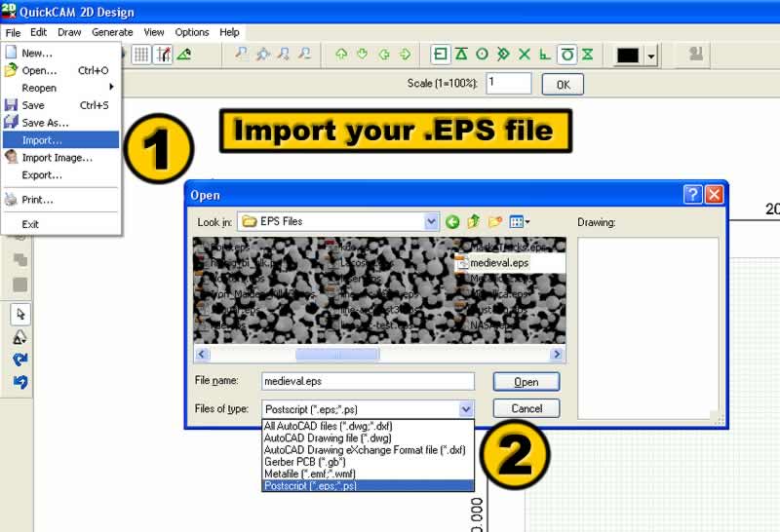Click the green left arrow pan icon
Image resolution: width=780 pixels, height=532 pixels.
coord(383,54)
